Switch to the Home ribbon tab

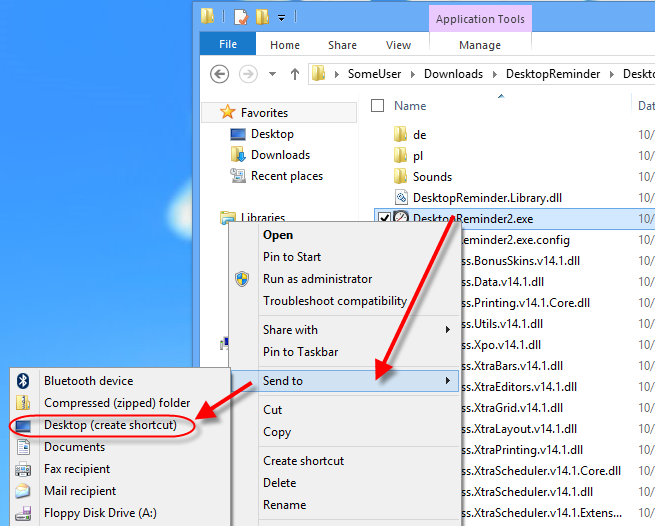tap(285, 45)
